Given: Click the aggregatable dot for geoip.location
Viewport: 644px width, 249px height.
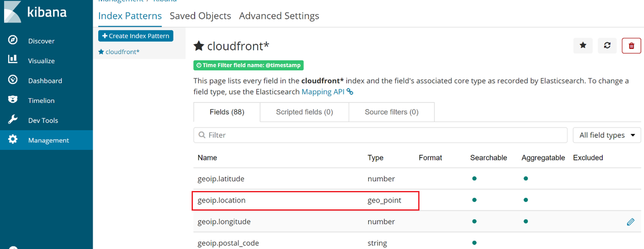Looking at the screenshot, I should click(526, 200).
